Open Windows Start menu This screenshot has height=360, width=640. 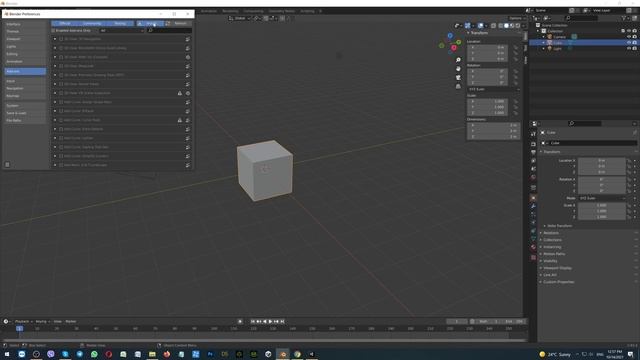(7, 354)
